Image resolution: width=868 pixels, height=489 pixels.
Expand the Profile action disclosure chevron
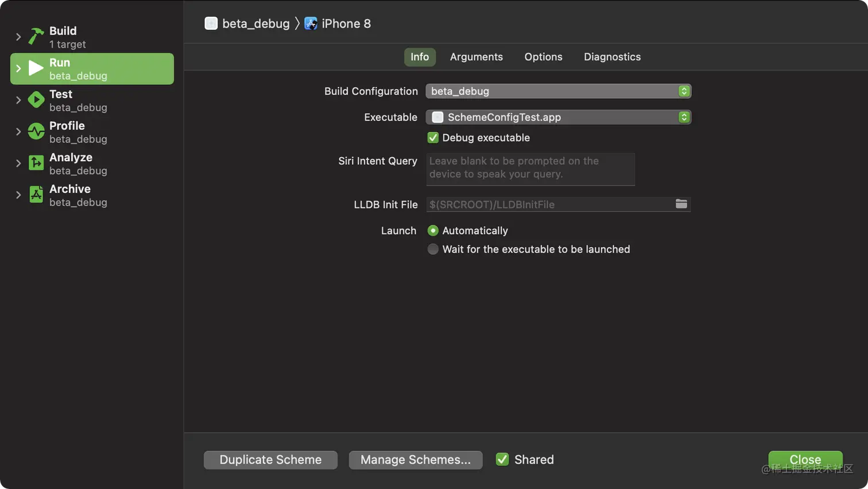click(x=18, y=131)
